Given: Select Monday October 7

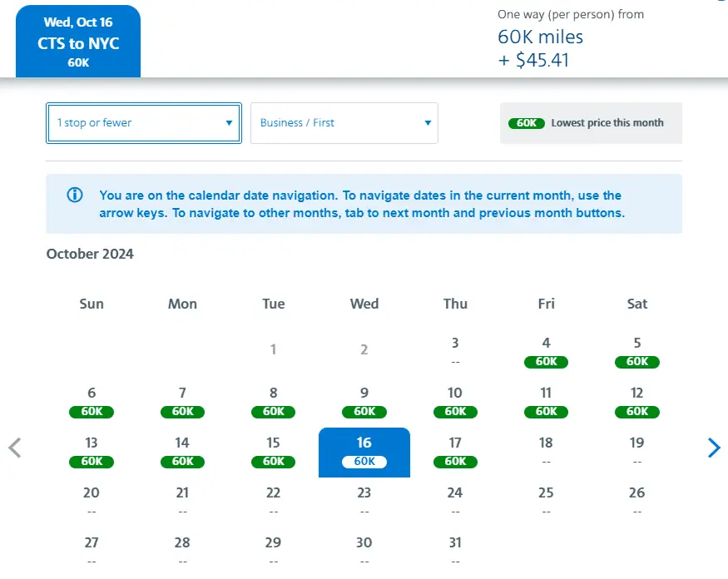Looking at the screenshot, I should (182, 401).
